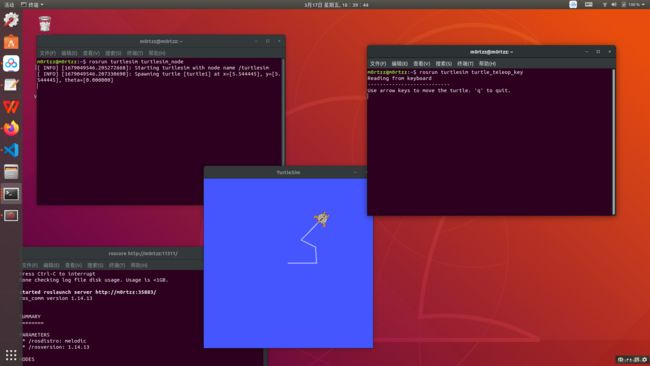Screen dimensions: 650x366
Task: Launch Ubuntu Software from the dock
Action: click(11, 42)
